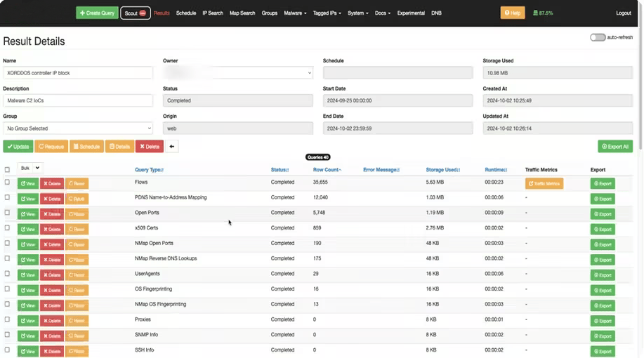Export the NMap Open Ports results
The height and width of the screenshot is (358, 644).
(602, 244)
